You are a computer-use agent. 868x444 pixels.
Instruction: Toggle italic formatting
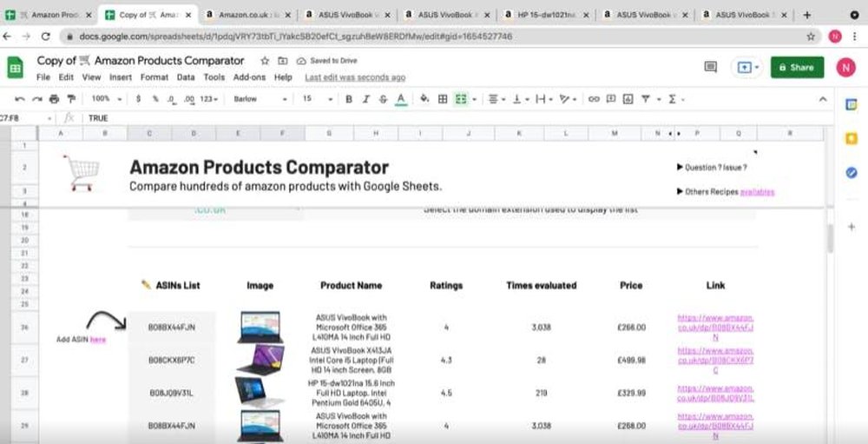pos(366,99)
